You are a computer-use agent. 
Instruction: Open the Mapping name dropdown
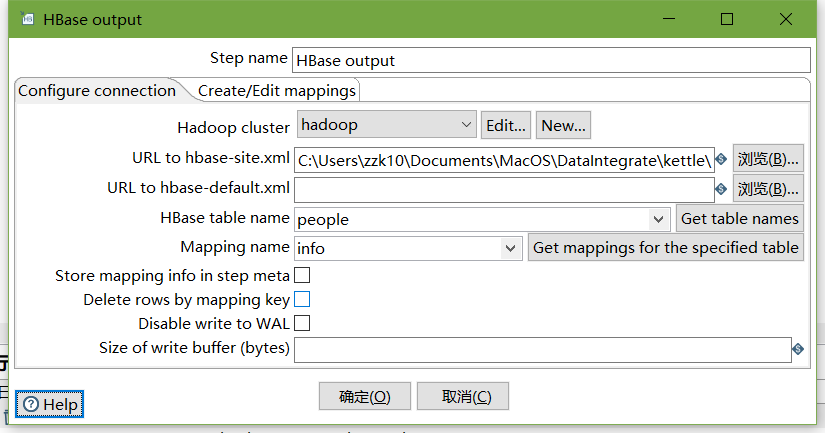click(x=511, y=248)
